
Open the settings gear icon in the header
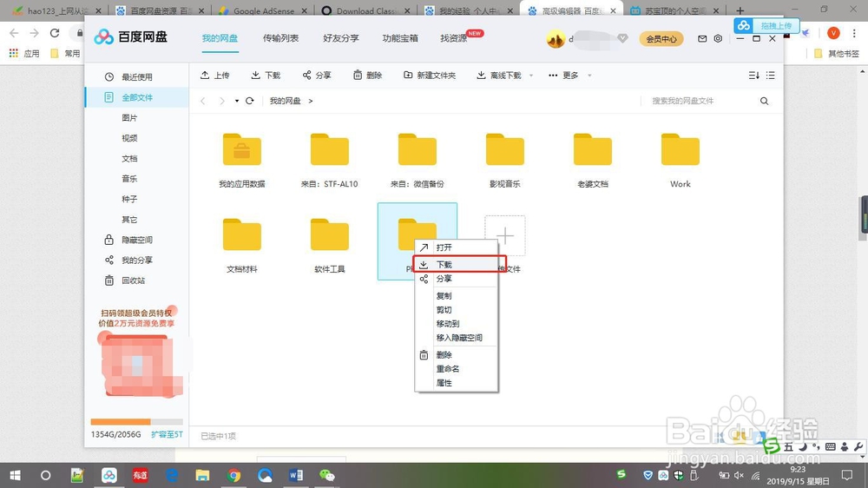click(x=718, y=39)
